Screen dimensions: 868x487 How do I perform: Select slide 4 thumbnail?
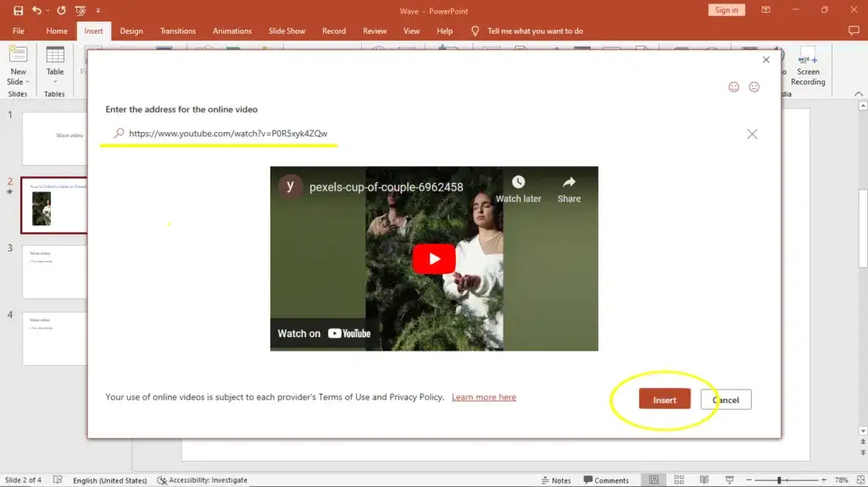(x=54, y=338)
